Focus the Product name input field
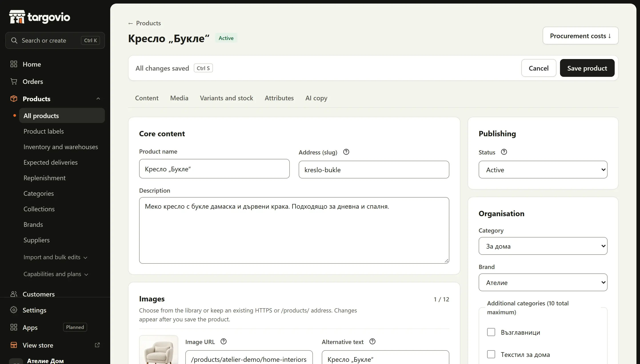 coord(214,169)
